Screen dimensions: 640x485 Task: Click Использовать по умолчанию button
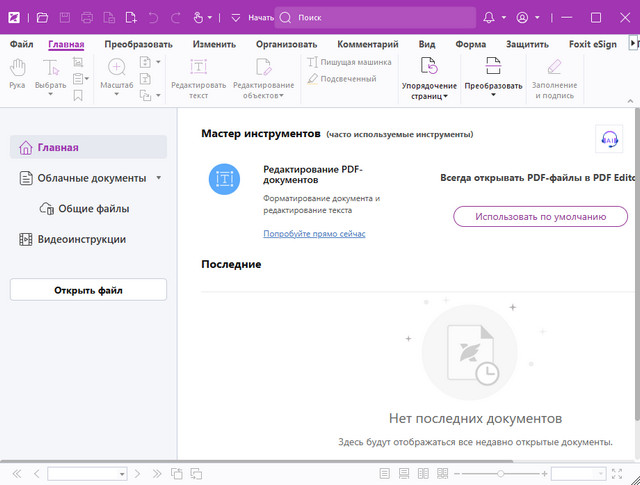pyautogui.click(x=540, y=216)
